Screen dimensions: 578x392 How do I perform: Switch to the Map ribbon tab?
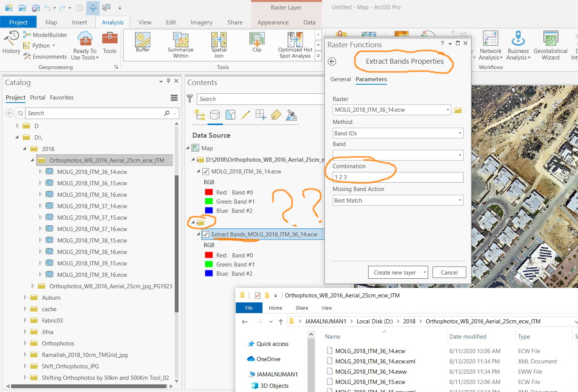click(x=51, y=22)
